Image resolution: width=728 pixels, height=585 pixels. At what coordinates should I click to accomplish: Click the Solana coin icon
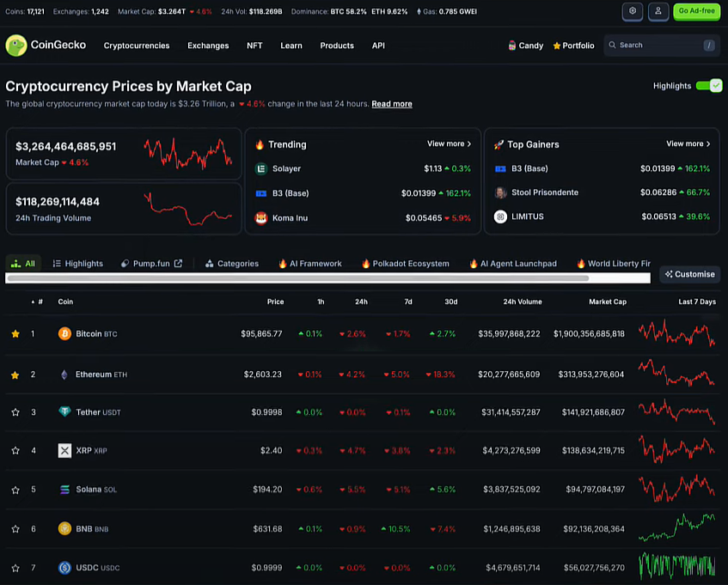[x=64, y=490]
